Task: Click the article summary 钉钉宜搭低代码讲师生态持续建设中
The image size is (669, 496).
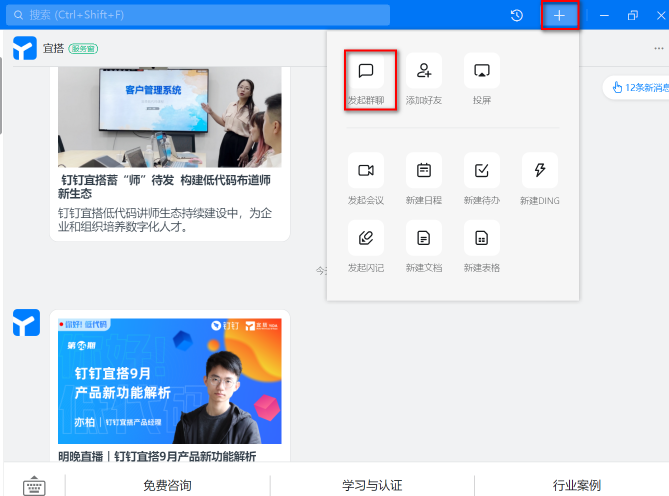Action: [165, 220]
